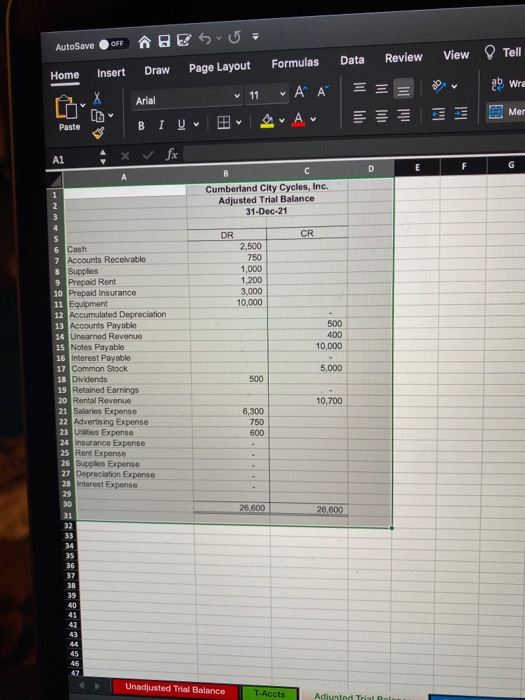Open the Undo history dropdown arrow
525x700 pixels.
click(219, 38)
